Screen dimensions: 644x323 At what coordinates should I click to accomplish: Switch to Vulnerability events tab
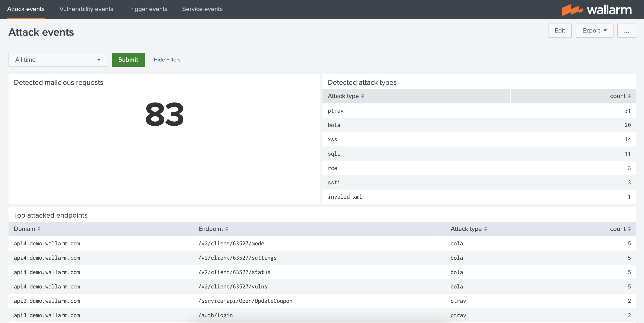[x=86, y=9]
